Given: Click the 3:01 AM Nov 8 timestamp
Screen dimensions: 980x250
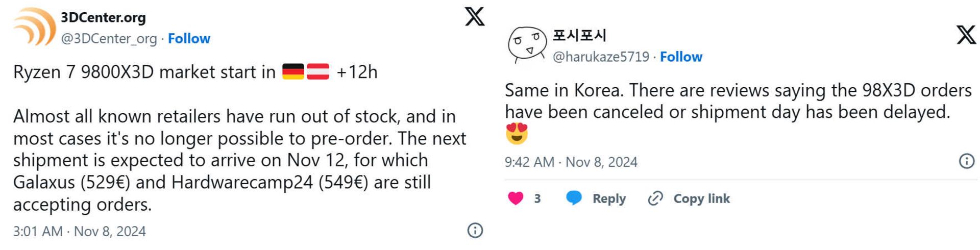Looking at the screenshot, I should click(79, 231).
